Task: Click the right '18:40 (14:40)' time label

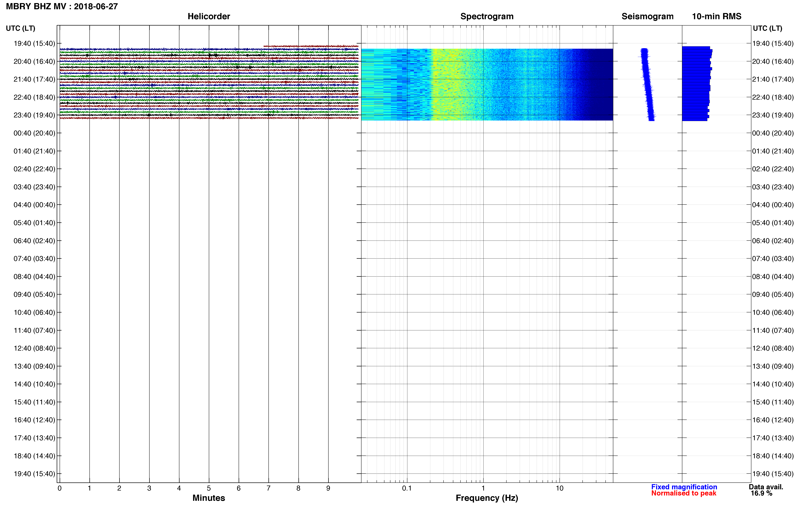Action: 773,456
